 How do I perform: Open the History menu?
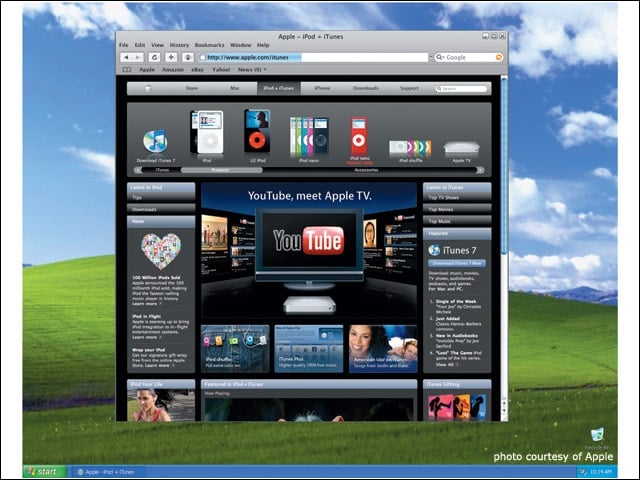click(x=179, y=45)
